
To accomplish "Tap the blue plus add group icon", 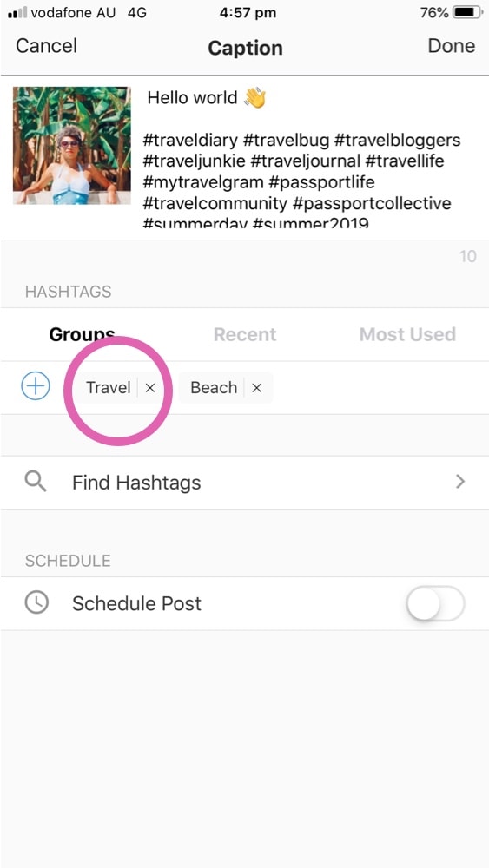I will (36, 386).
